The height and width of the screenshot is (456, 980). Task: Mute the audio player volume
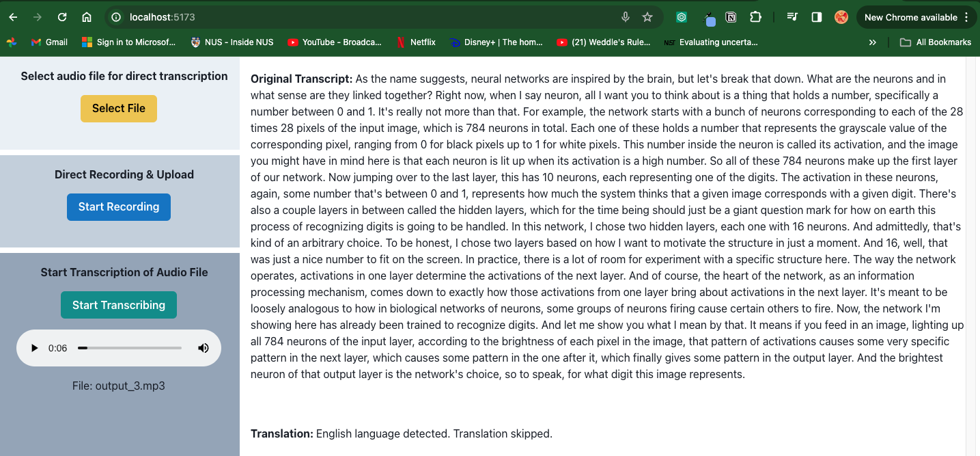pyautogui.click(x=204, y=348)
